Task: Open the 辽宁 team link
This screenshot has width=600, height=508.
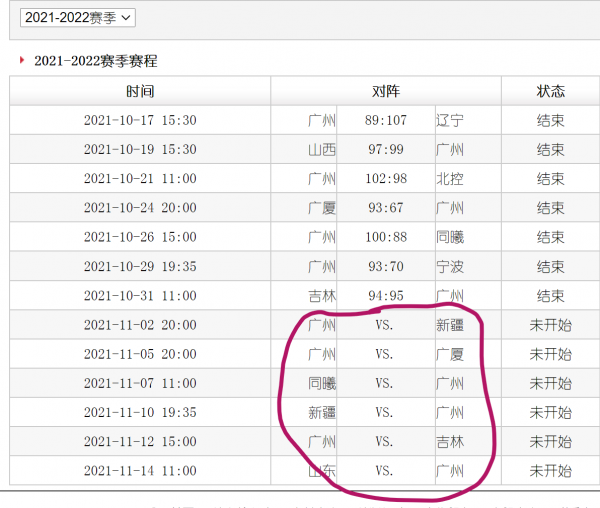Action: coord(450,120)
